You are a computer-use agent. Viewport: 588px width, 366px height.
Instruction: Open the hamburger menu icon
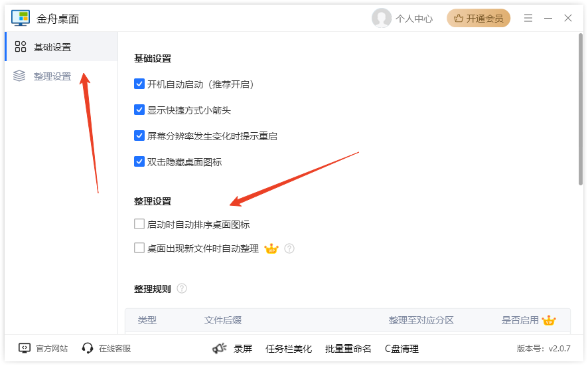[528, 19]
